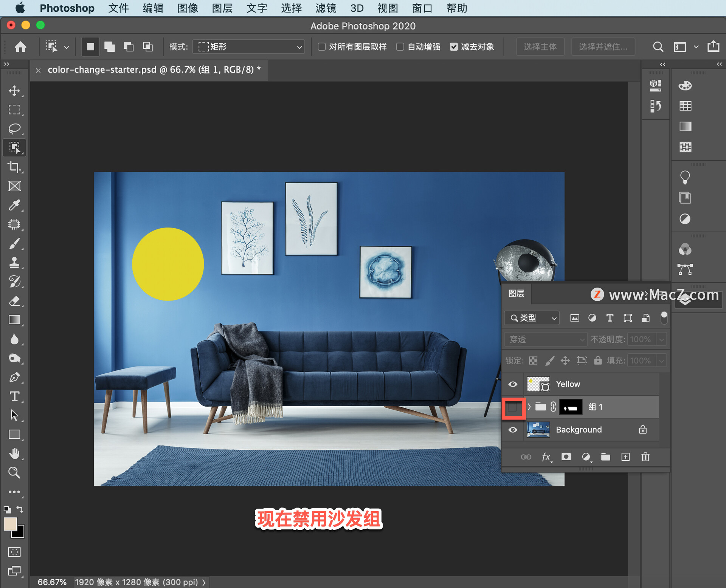Enable 自动增强 checkbox
The image size is (726, 588).
point(400,46)
